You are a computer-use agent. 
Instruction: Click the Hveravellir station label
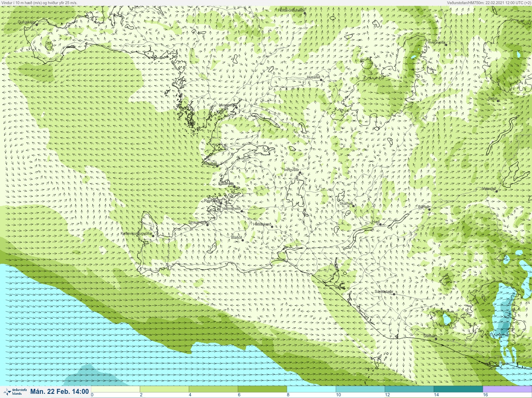coord(436,42)
